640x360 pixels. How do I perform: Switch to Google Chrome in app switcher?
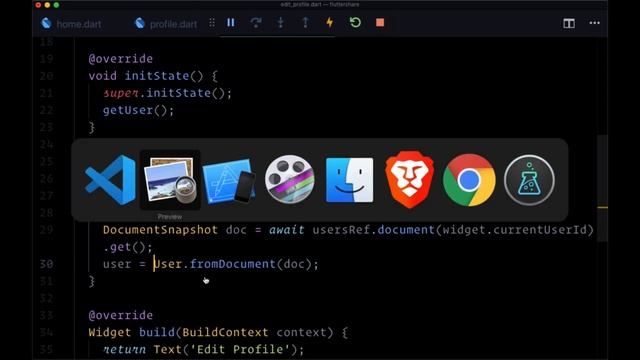tap(469, 180)
